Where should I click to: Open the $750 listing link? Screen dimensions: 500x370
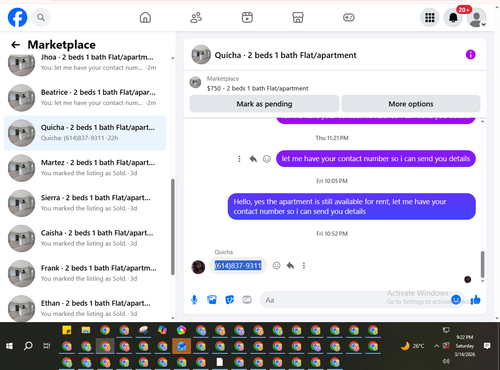257,88
